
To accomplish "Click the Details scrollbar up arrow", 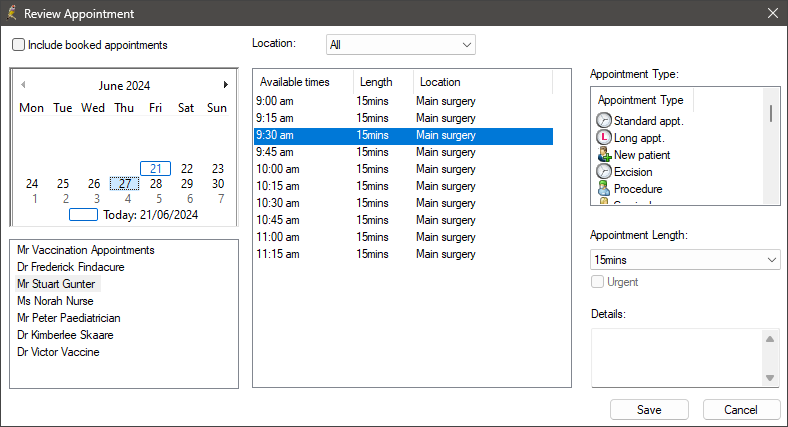I will pyautogui.click(x=770, y=339).
